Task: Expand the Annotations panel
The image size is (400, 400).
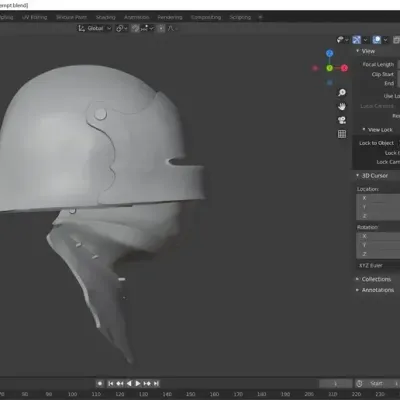Action: point(377,290)
